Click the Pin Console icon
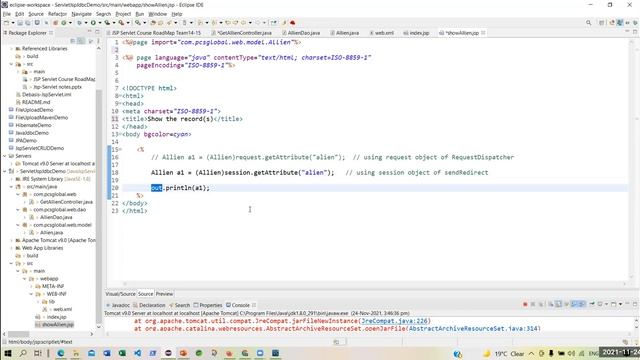 [592, 304]
